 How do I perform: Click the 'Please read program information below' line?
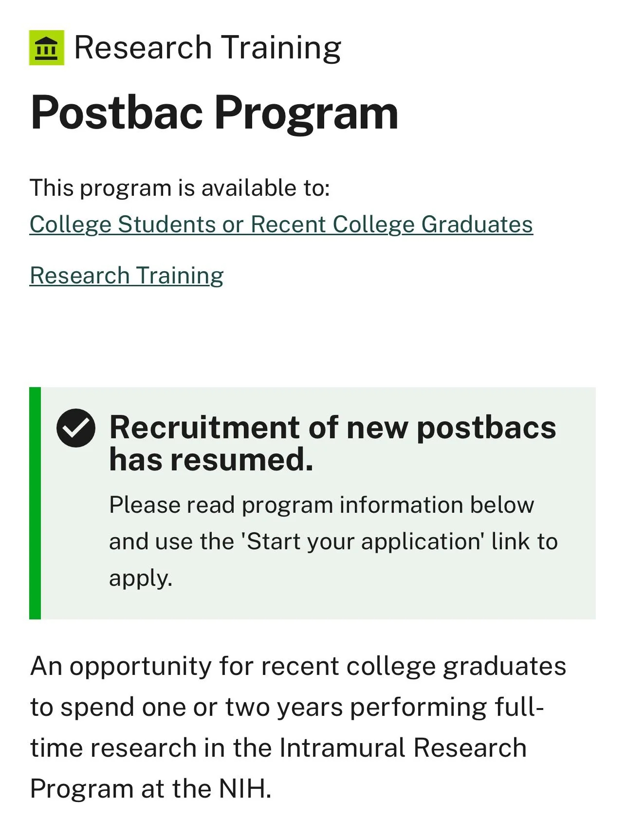pyautogui.click(x=321, y=505)
